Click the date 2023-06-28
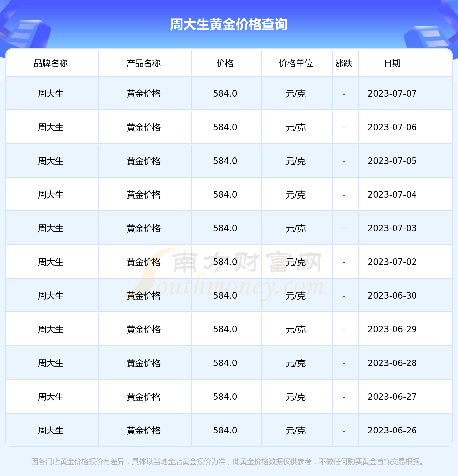This screenshot has height=476, width=458. 392,363
